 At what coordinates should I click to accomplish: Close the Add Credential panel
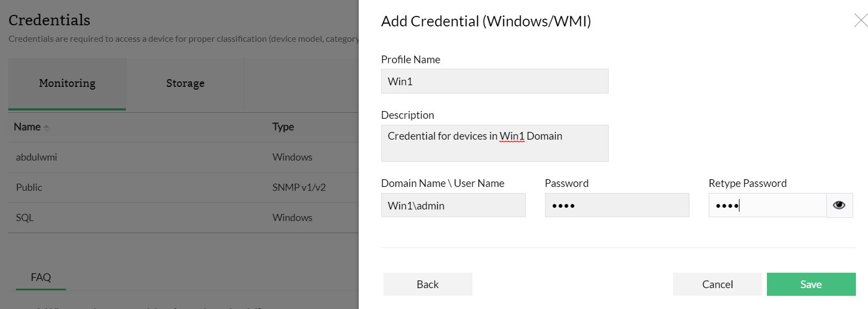(860, 21)
